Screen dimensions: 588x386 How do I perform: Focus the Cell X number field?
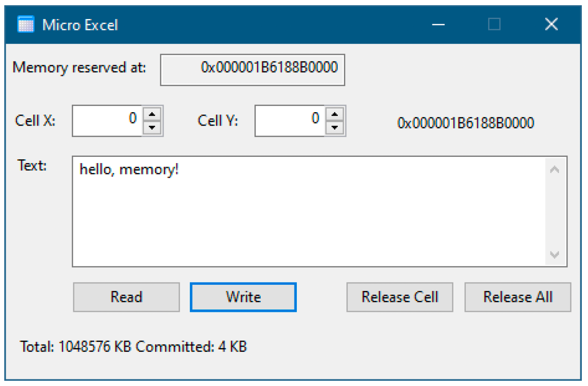pyautogui.click(x=108, y=121)
